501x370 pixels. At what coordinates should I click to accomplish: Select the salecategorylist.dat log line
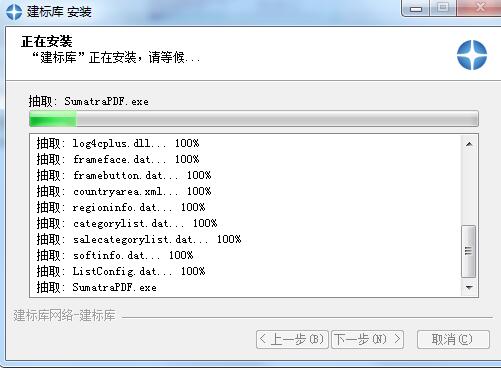coord(139,239)
